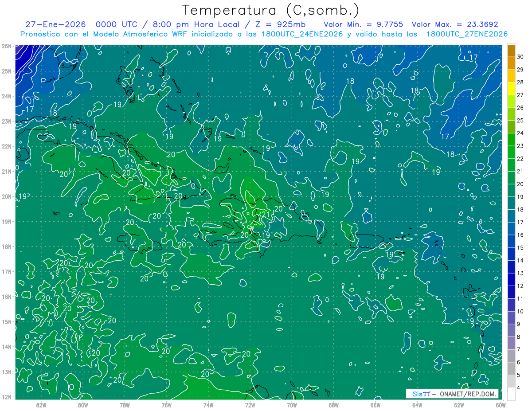Screen dimensions: 532x411
Task: Click the '14N' latitude axis label
Action: pyautogui.click(x=7, y=347)
